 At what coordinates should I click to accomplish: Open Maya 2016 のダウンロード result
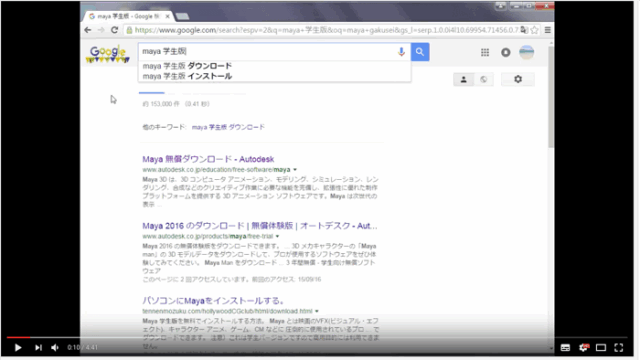coord(260,226)
